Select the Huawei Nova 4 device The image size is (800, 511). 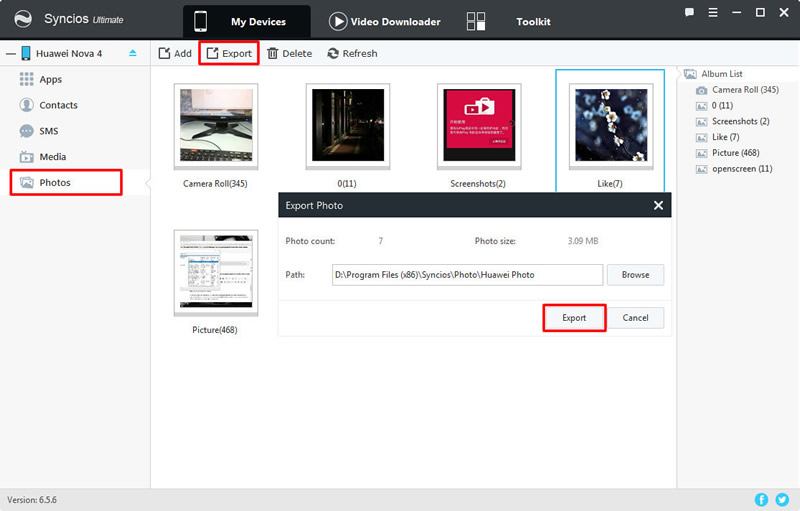(68, 53)
